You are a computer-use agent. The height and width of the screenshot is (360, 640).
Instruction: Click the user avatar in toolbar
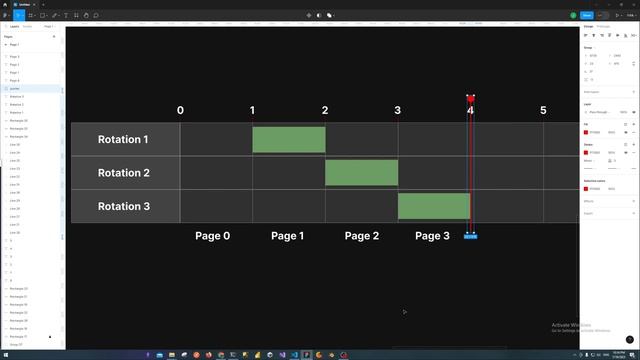573,16
